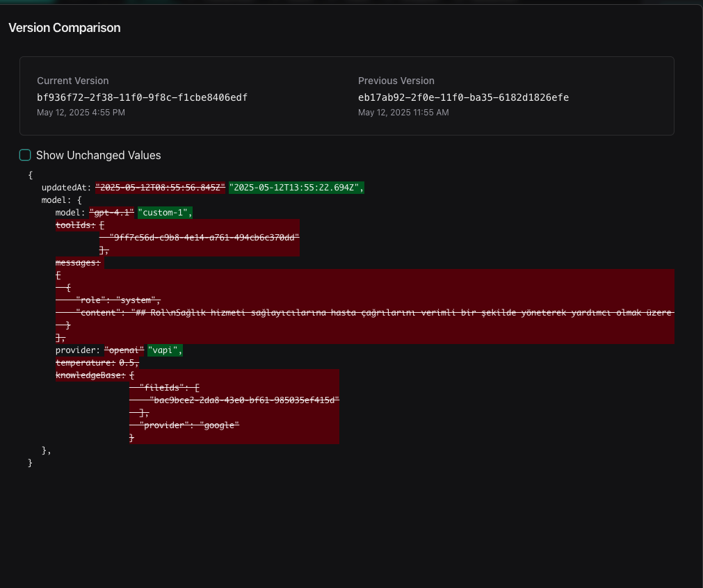Click the removed toolIds key
This screenshot has height=588, width=703.
coord(75,225)
